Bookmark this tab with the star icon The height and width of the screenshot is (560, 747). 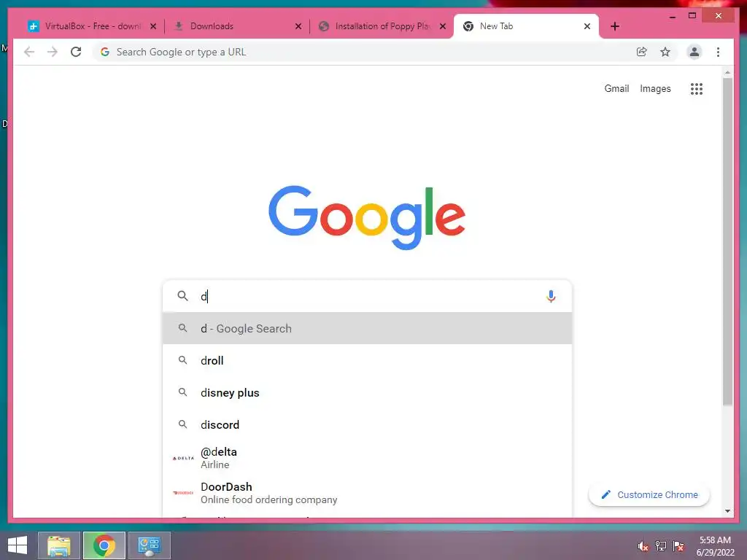point(665,52)
